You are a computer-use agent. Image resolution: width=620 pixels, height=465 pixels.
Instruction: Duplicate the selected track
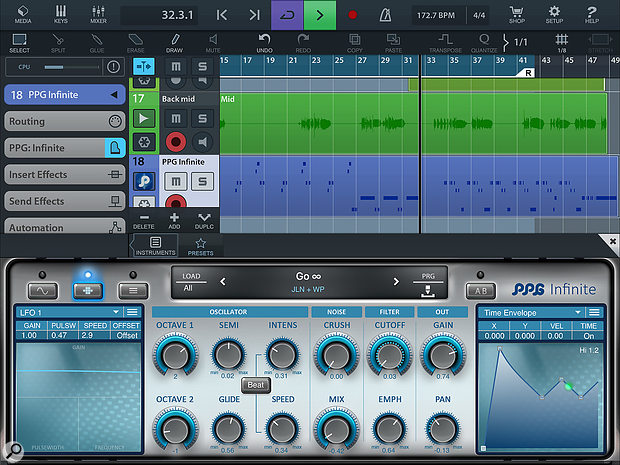tap(204, 221)
